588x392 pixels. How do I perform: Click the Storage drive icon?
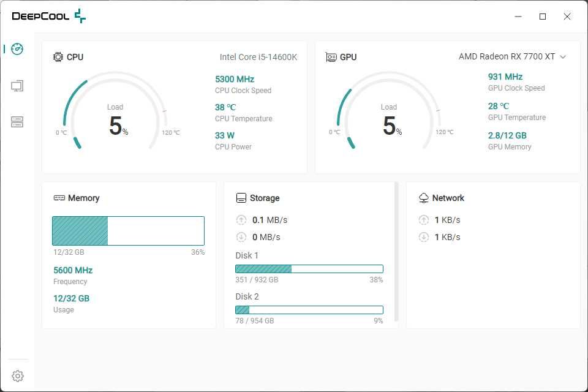pos(241,198)
